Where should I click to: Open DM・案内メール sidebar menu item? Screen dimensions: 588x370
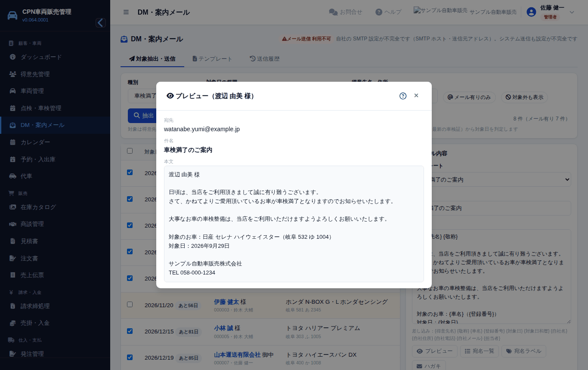click(x=55, y=125)
